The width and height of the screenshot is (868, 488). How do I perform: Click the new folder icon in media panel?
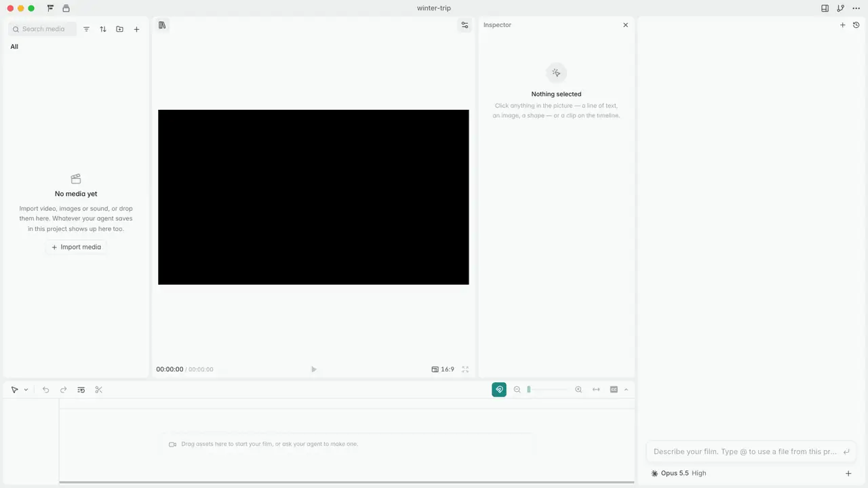coord(120,29)
